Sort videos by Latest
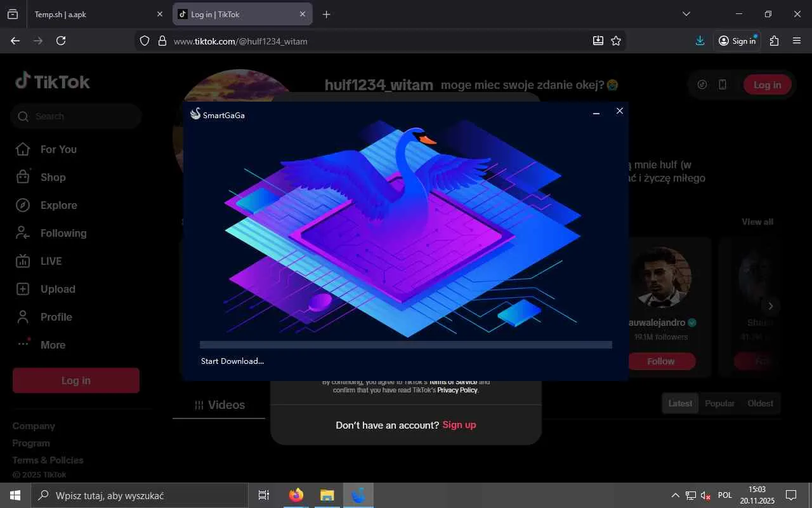Image resolution: width=812 pixels, height=508 pixels. (x=680, y=403)
